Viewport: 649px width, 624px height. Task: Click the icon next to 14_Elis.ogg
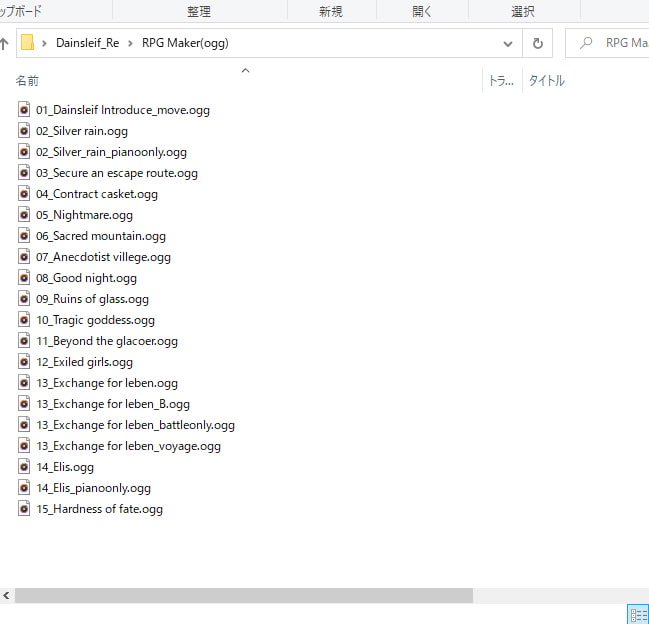click(25, 467)
